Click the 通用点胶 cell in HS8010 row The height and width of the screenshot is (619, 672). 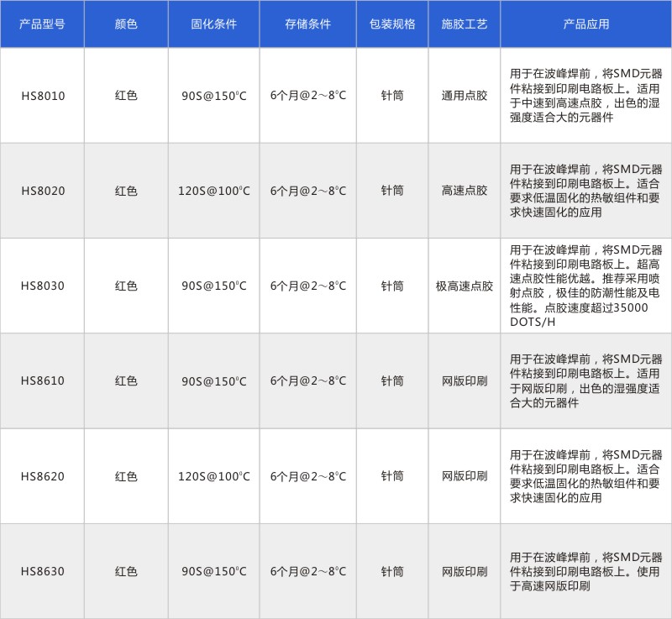465,96
